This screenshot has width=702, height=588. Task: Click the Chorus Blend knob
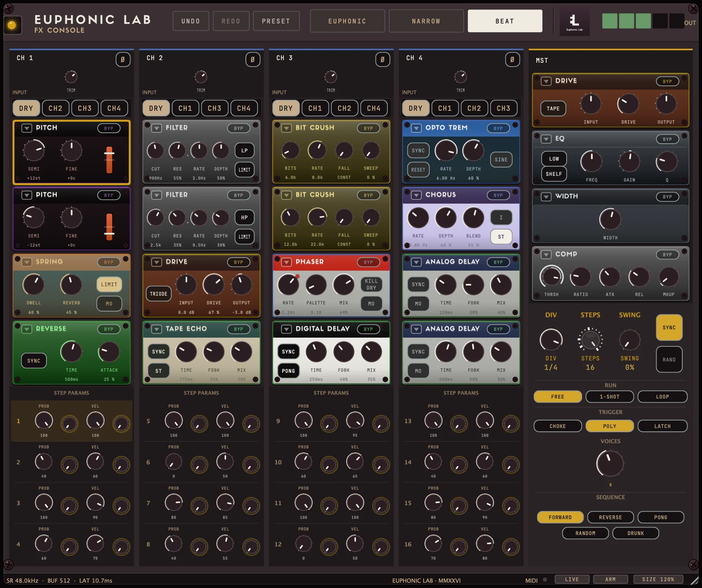coord(473,217)
